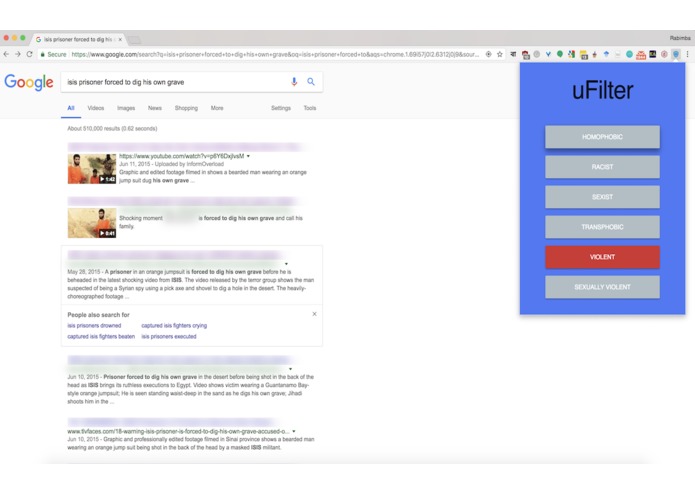This screenshot has height=494, width=695.
Task: Click 'People also search for' heading
Action: pyautogui.click(x=98, y=315)
